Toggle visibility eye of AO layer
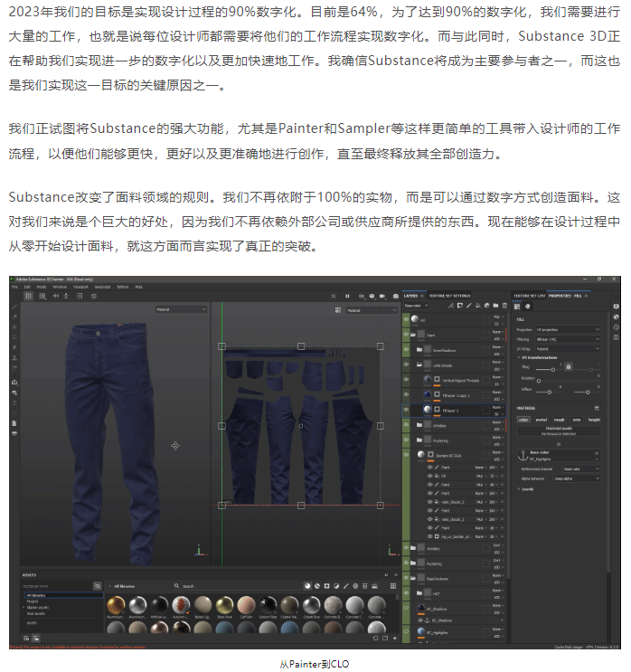 406,319
